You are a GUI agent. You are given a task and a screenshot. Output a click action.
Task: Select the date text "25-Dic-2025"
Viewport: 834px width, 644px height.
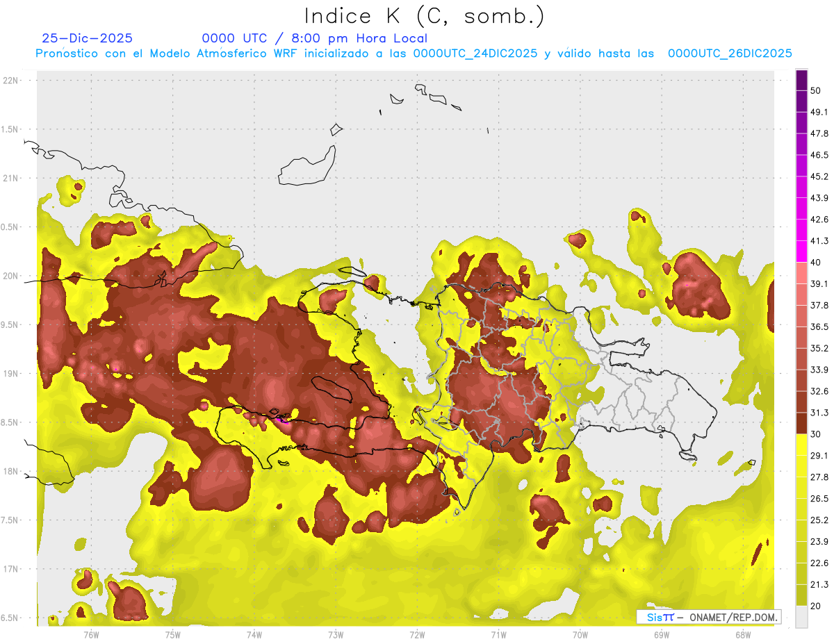[x=88, y=38]
